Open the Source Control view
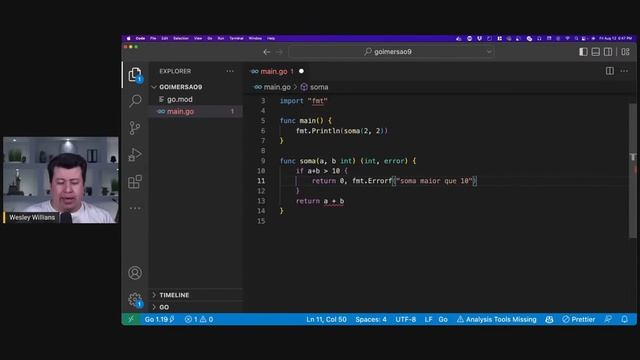The height and width of the screenshot is (360, 640). (135, 128)
